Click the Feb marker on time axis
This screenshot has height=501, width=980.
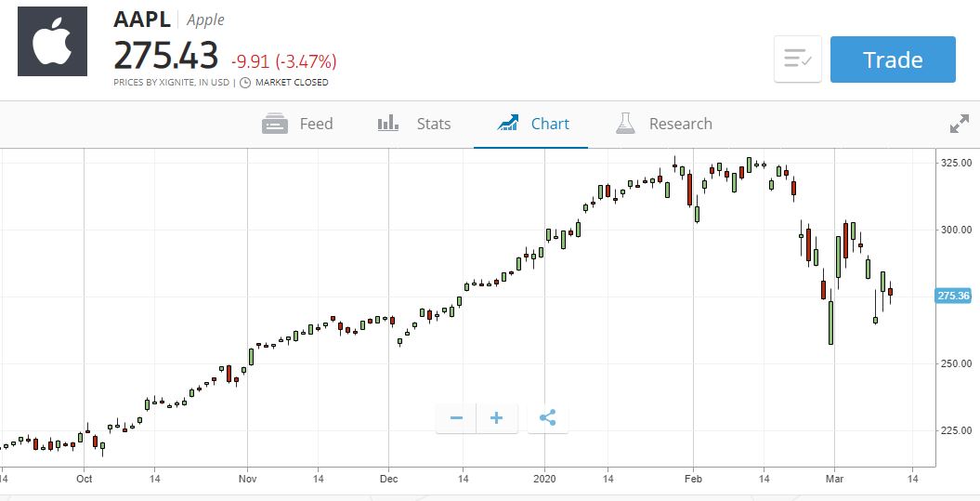pos(692,479)
